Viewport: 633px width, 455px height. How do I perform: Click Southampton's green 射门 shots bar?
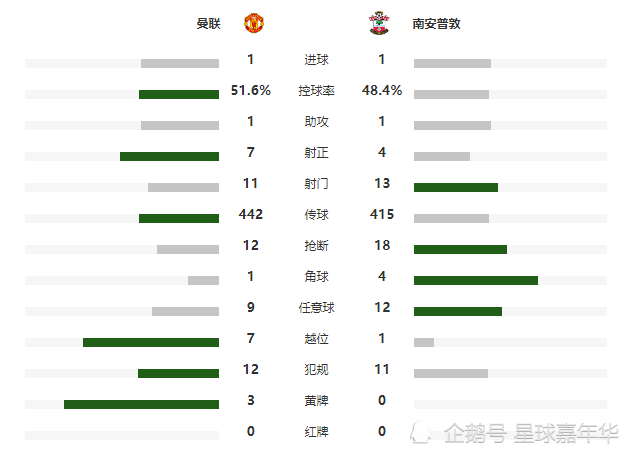point(456,187)
